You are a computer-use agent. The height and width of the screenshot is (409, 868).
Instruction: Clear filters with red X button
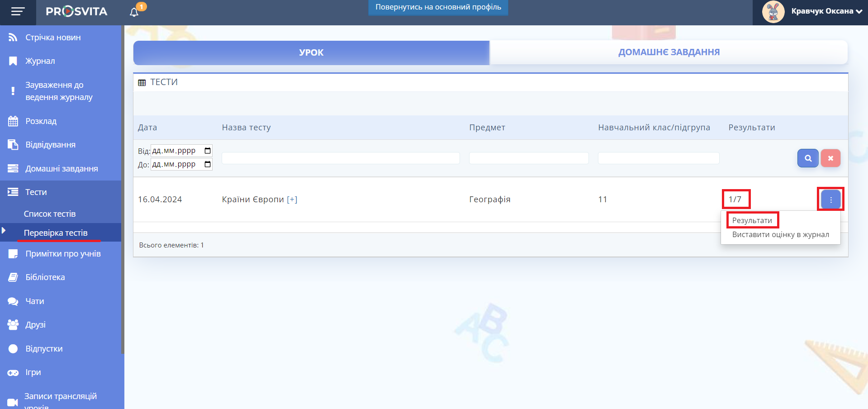coord(830,158)
